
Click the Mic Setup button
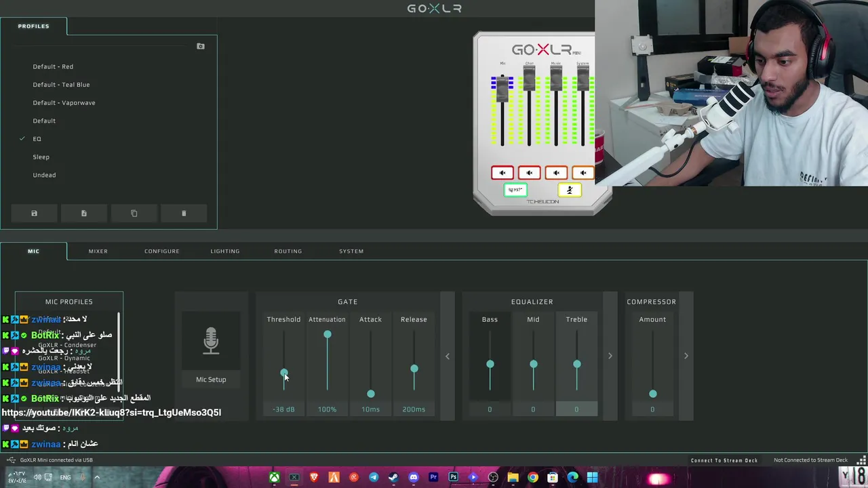[x=211, y=380]
